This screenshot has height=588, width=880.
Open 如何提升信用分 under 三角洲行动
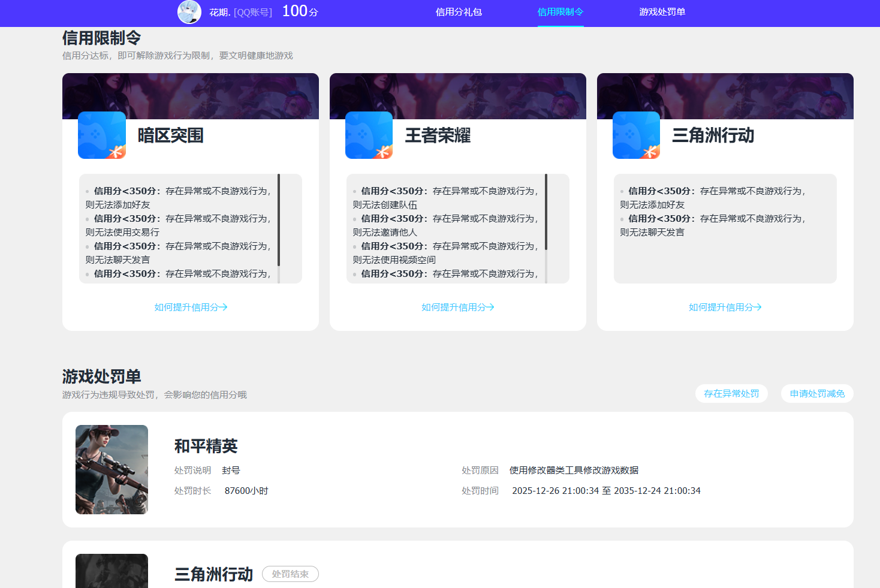pyautogui.click(x=725, y=307)
